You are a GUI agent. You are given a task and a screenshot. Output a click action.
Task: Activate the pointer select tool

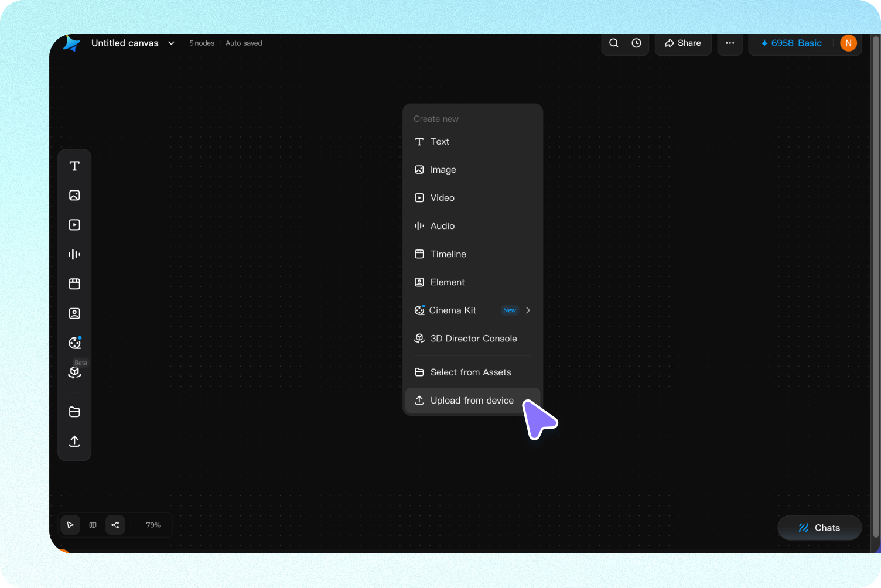coord(70,525)
